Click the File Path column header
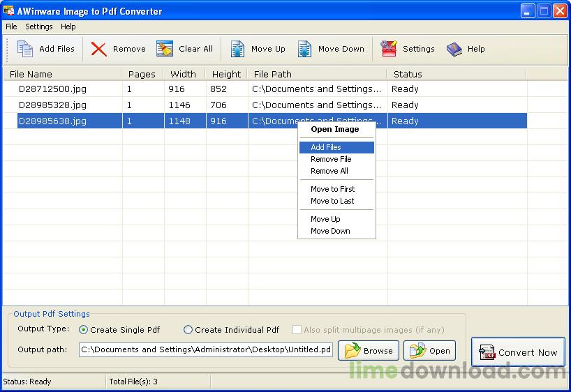The height and width of the screenshot is (392, 571). (x=317, y=74)
